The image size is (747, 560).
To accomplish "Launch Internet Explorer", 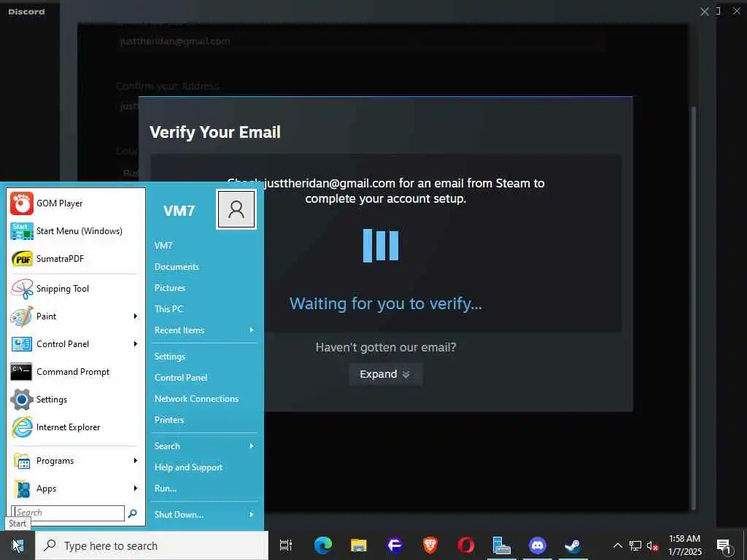I will click(x=75, y=427).
